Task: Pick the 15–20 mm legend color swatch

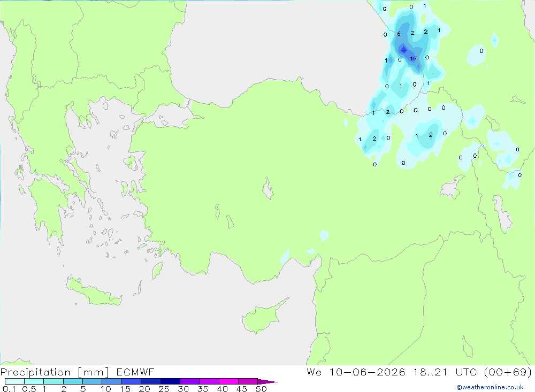Action: pos(132,381)
